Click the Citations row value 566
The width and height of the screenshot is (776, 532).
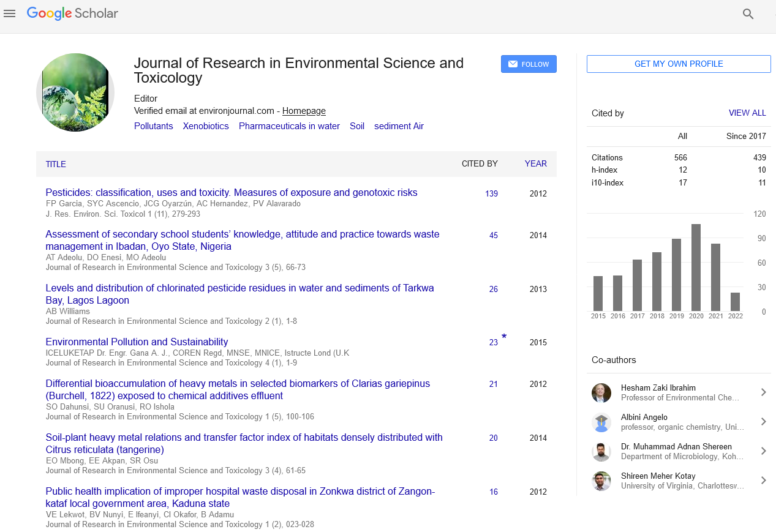click(680, 157)
